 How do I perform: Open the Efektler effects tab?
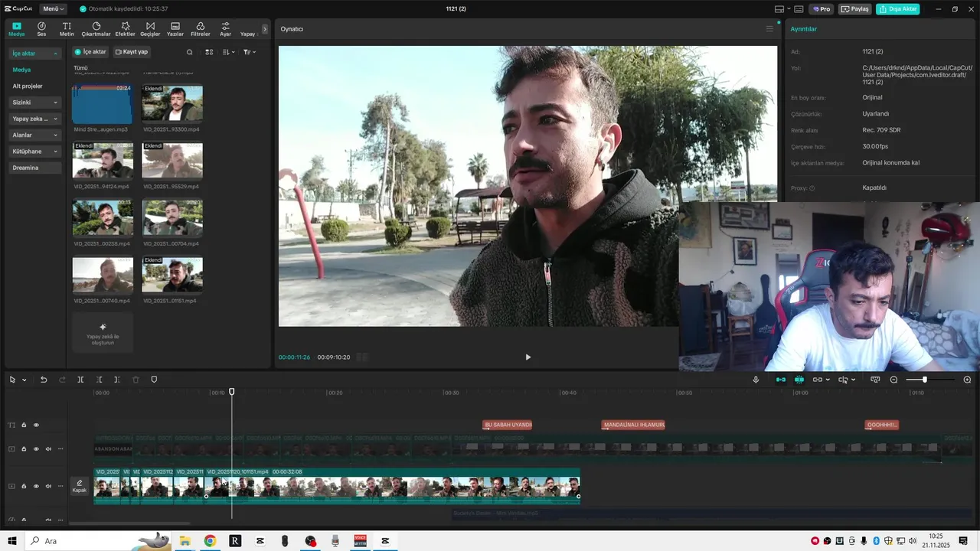(x=125, y=29)
